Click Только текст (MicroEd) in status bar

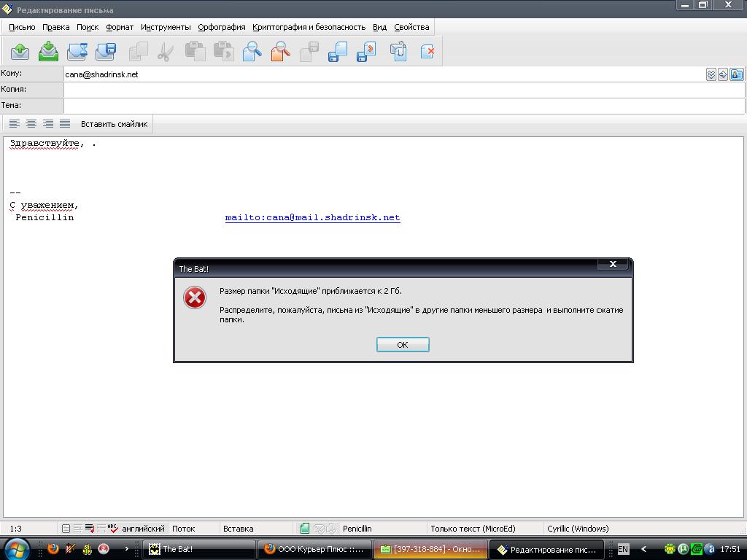(473, 529)
